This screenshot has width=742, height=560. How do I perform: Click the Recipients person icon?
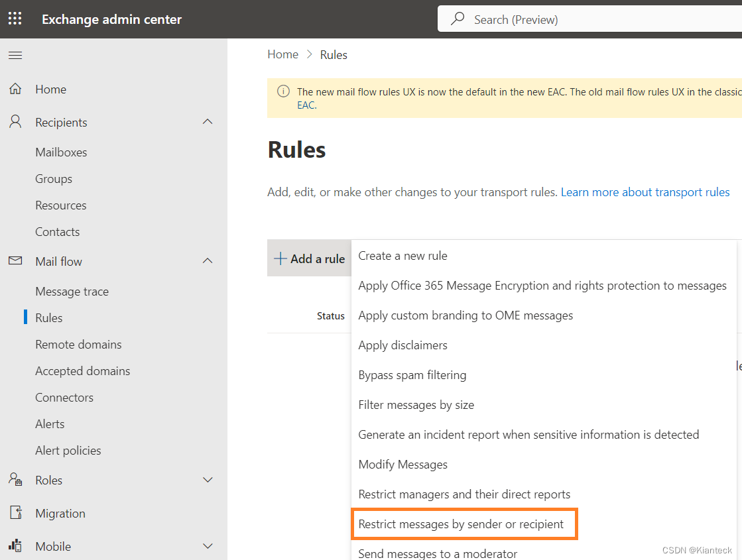pos(15,122)
